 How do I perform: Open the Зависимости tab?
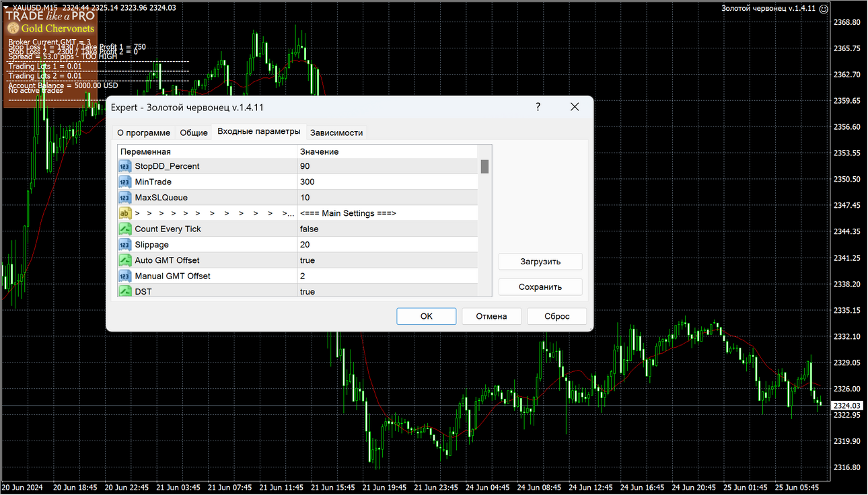[x=336, y=132]
